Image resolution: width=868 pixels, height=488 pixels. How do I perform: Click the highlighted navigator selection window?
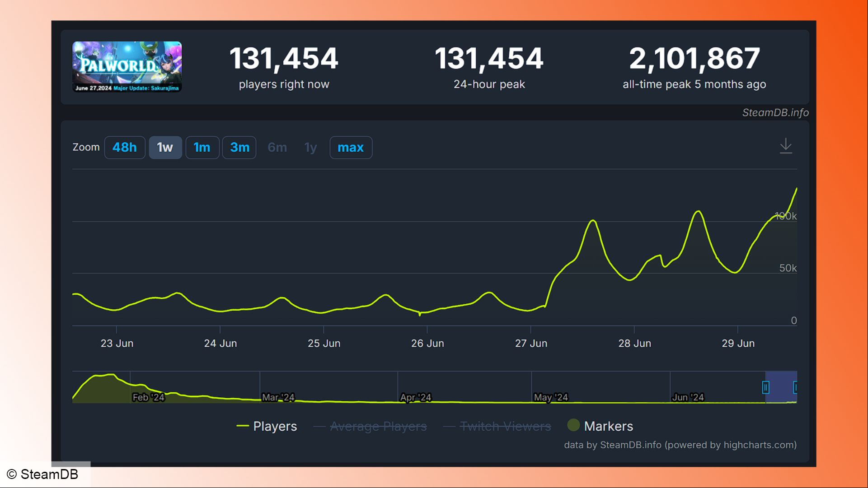tap(781, 387)
